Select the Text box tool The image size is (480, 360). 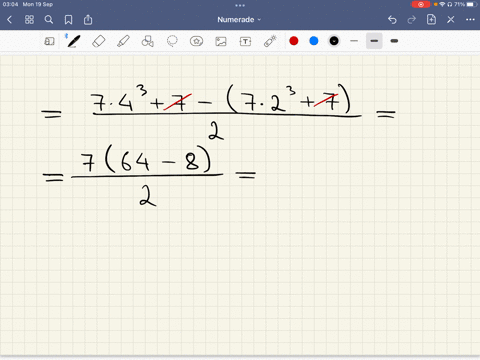[245, 41]
